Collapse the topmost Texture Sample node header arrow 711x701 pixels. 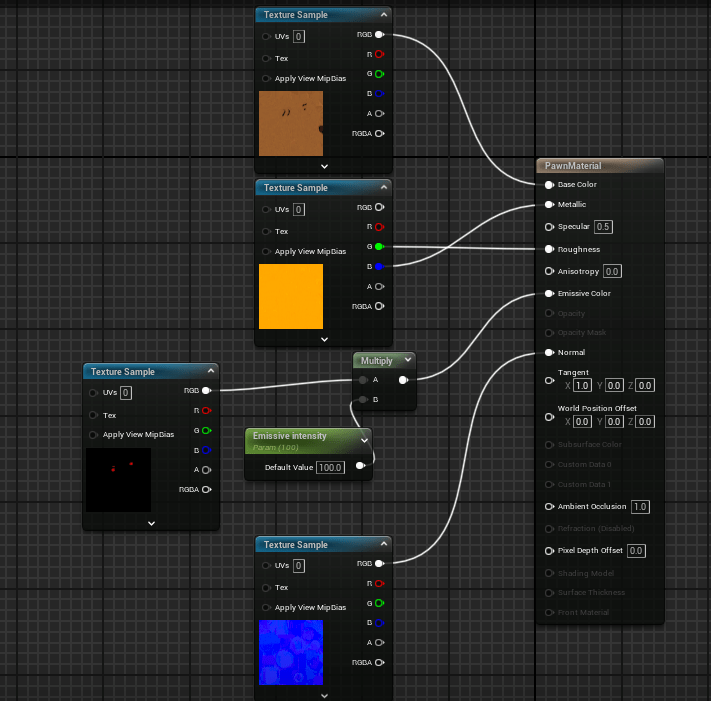coord(384,15)
